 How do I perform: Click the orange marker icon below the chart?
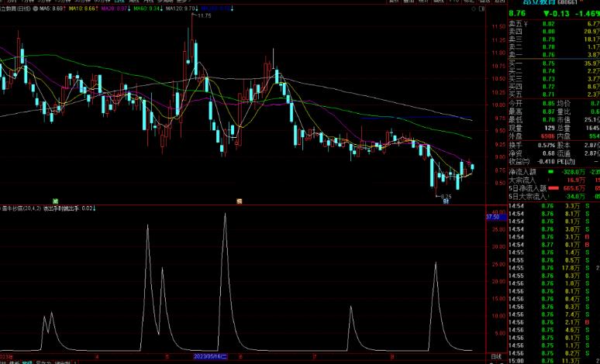point(240,201)
